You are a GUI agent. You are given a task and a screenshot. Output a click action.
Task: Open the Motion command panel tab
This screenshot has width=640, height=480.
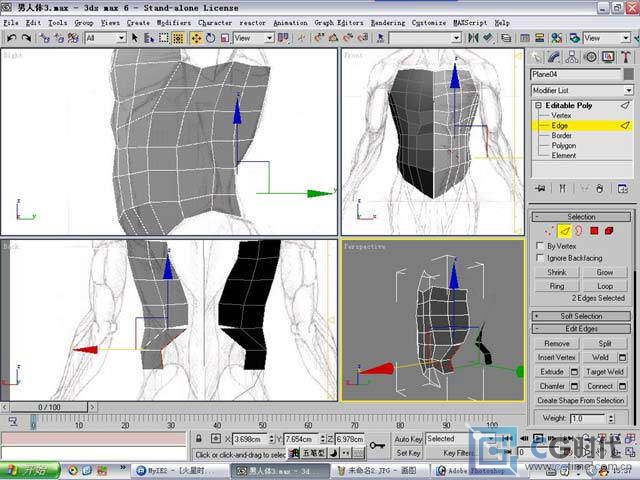click(x=590, y=57)
